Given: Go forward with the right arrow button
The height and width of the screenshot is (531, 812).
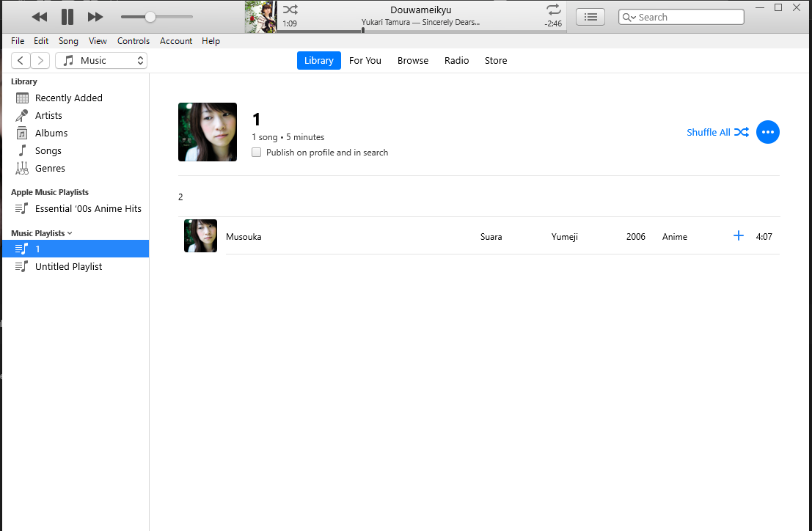Looking at the screenshot, I should tap(40, 61).
